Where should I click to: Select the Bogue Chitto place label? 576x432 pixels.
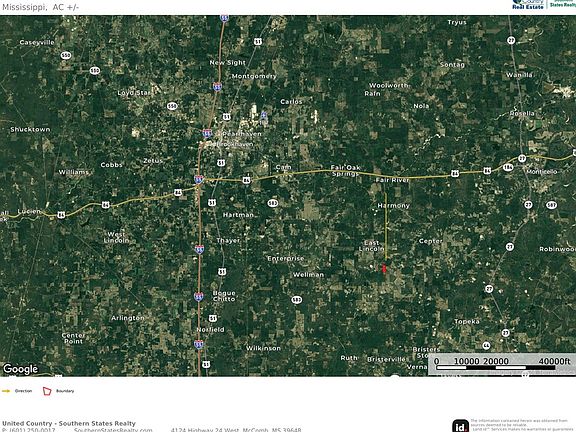point(224,296)
